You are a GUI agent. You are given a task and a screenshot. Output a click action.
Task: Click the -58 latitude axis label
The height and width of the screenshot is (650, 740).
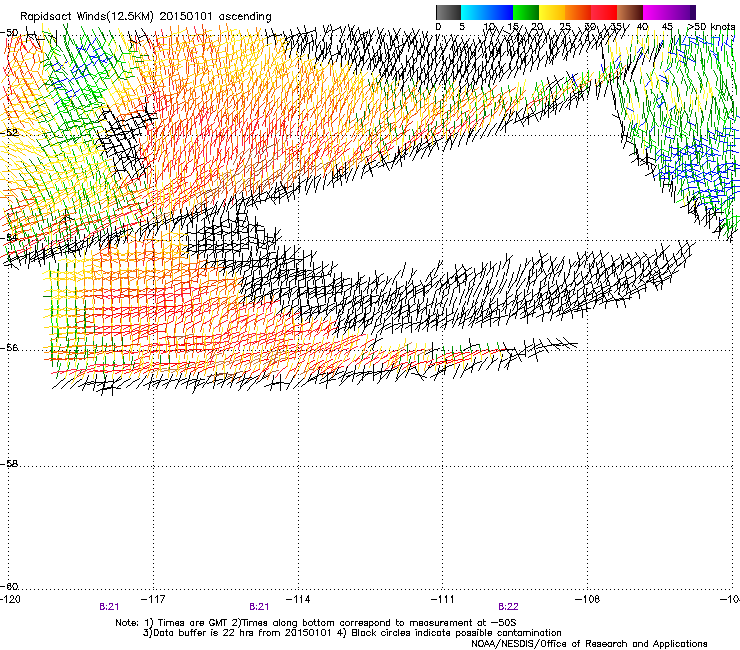pyautogui.click(x=9, y=464)
